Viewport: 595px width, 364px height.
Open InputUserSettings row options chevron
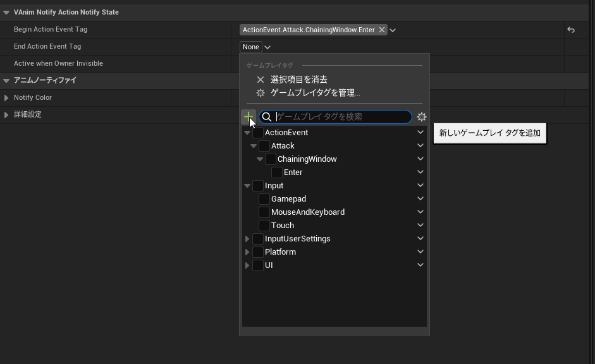tap(420, 238)
